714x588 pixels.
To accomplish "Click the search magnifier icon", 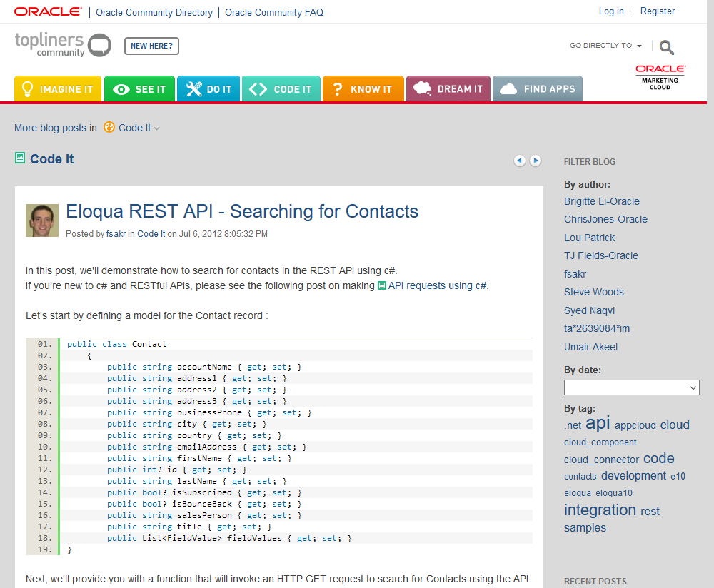I will pos(667,47).
